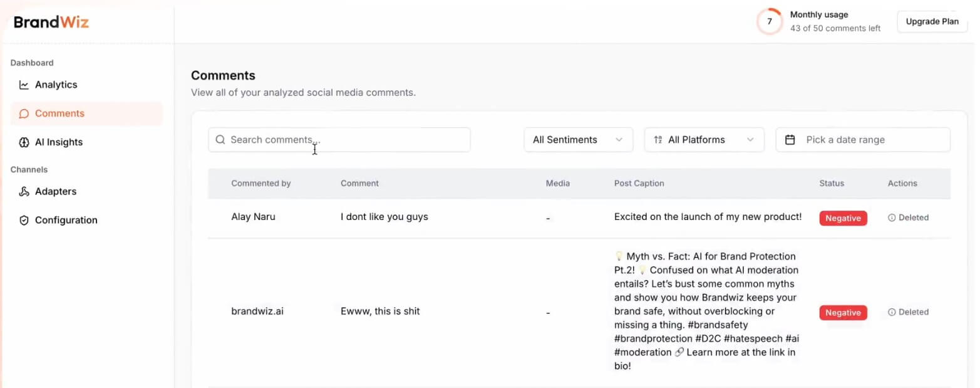
Task: Click Deleted action in brandwiz.ai row
Action: pos(908,312)
